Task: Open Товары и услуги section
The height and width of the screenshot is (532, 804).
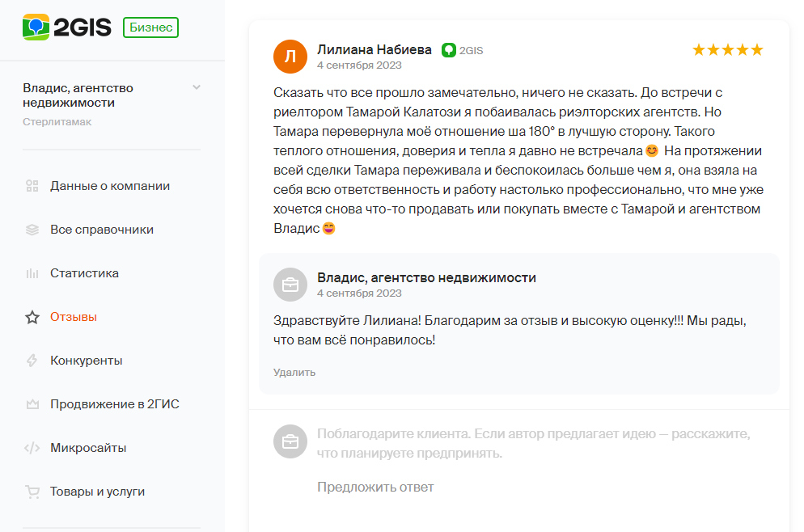Action: [x=97, y=492]
